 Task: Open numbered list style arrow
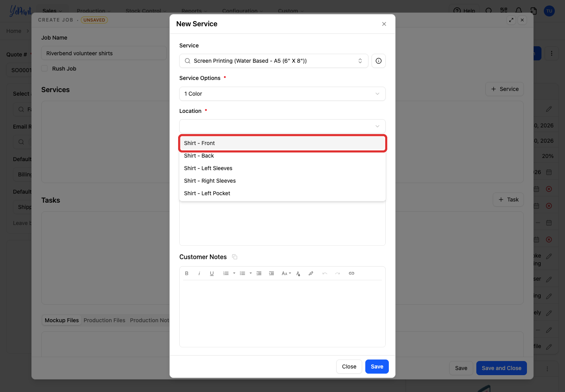click(234, 274)
